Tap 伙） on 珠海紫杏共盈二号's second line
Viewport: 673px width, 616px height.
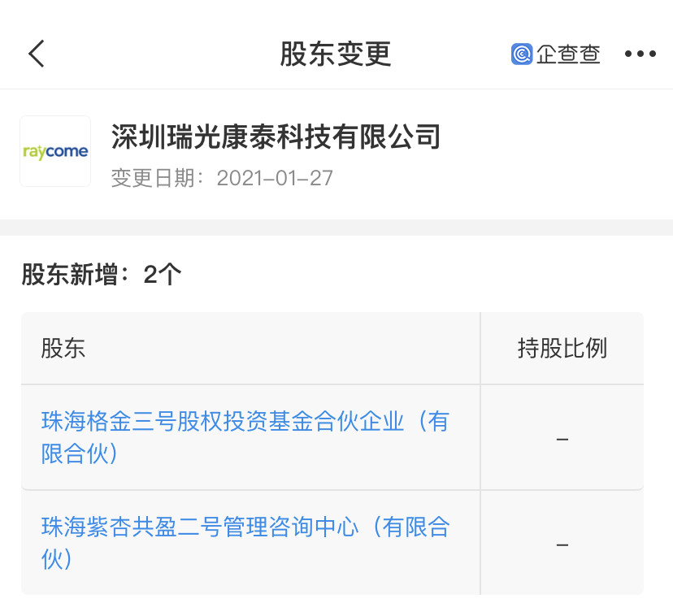pos(58,559)
